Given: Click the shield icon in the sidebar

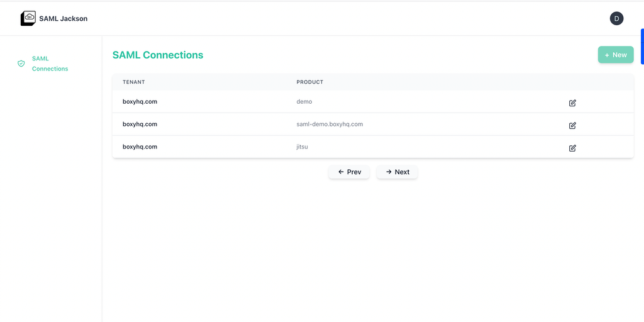Looking at the screenshot, I should [21, 64].
